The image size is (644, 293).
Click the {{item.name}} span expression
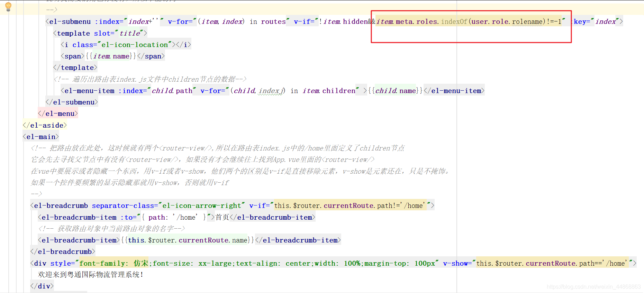(x=111, y=56)
